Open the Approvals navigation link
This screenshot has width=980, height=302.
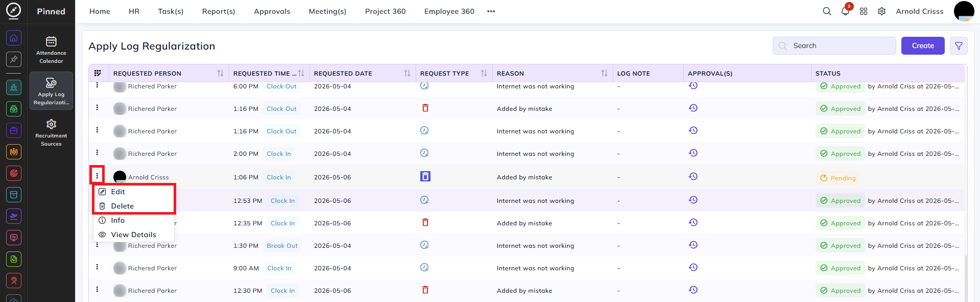click(x=272, y=11)
